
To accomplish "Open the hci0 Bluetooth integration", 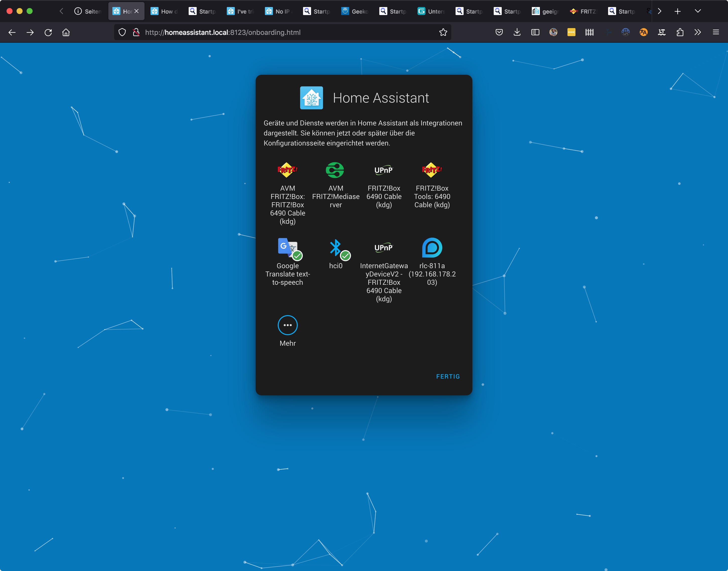I will pyautogui.click(x=335, y=248).
